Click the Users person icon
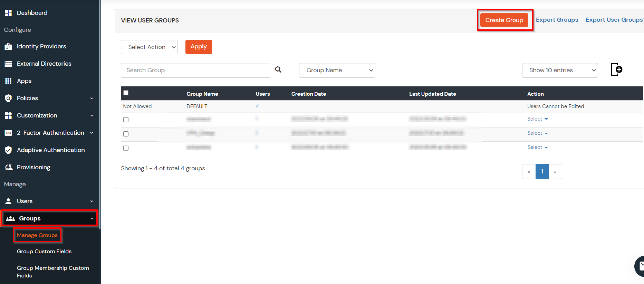The width and height of the screenshot is (644, 284). pos(8,201)
